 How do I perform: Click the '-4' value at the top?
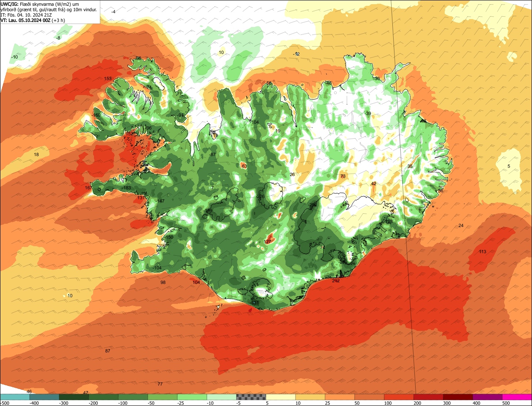point(113,12)
